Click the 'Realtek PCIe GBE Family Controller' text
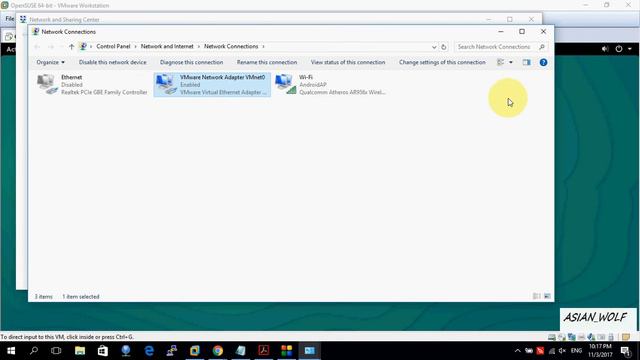The image size is (640, 360). click(104, 92)
